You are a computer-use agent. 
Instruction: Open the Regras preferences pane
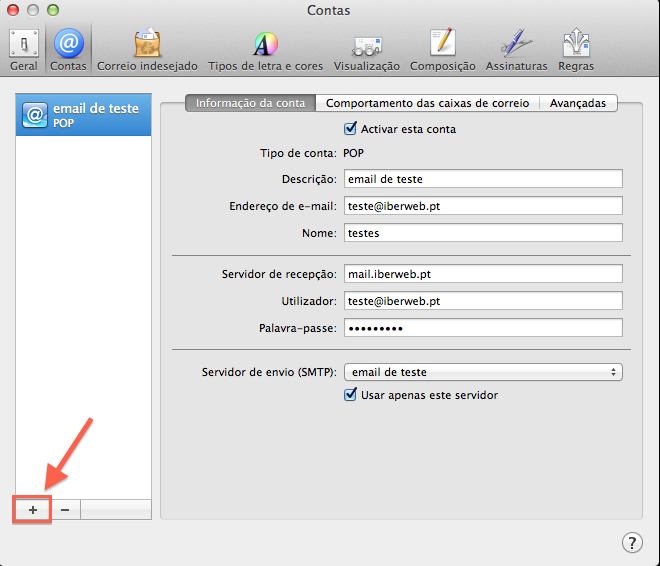tap(576, 49)
